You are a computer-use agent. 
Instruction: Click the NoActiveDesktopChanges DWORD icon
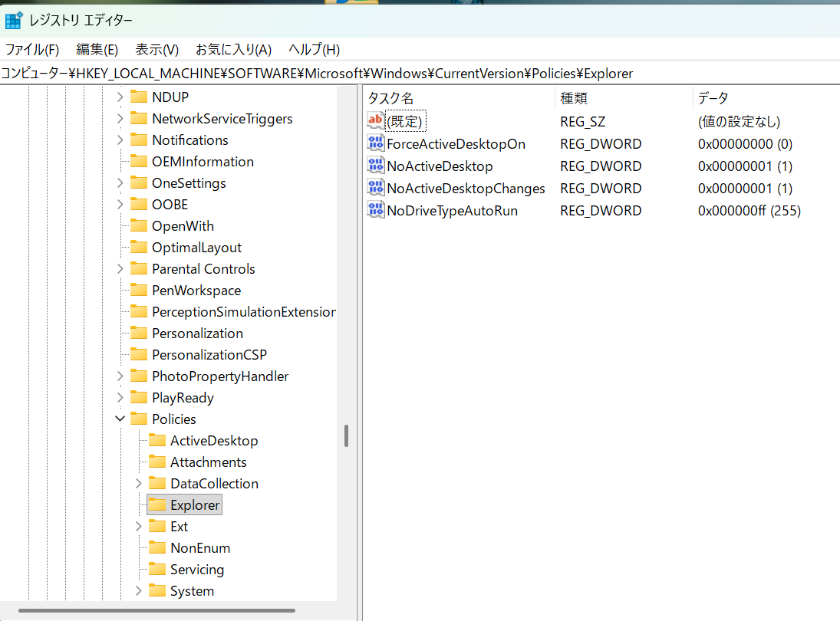point(376,187)
